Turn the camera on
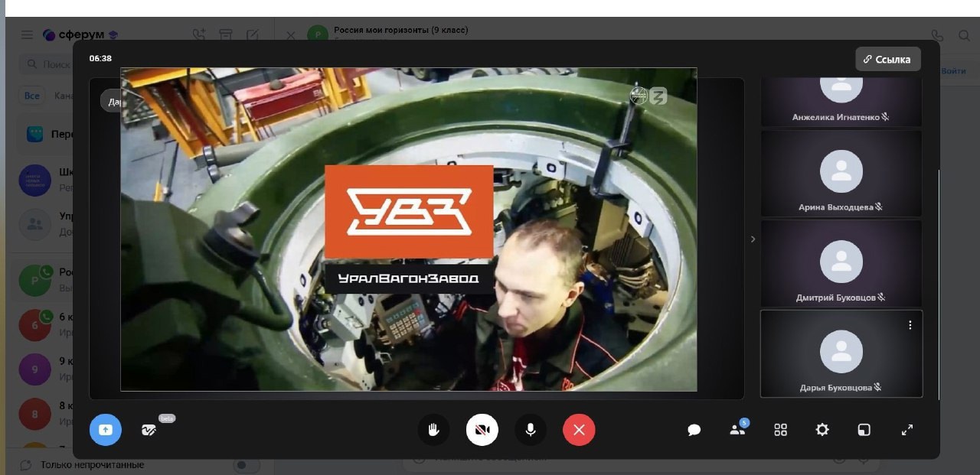Viewport: 980px width, 475px height. coord(482,430)
